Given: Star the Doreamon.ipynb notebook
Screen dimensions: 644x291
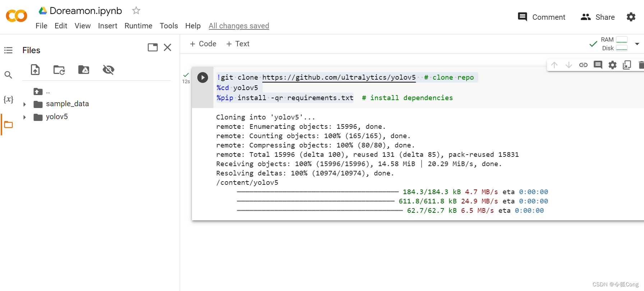Looking at the screenshot, I should [x=136, y=10].
